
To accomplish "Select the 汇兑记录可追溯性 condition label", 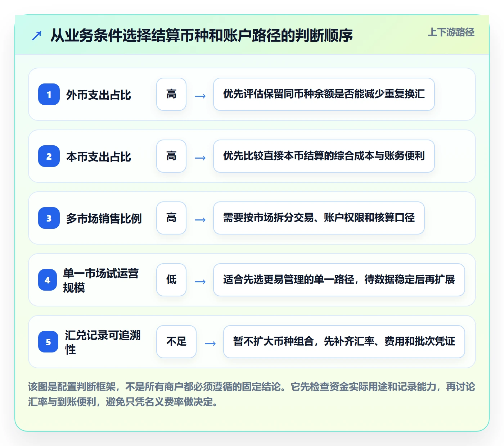I will pyautogui.click(x=103, y=342).
